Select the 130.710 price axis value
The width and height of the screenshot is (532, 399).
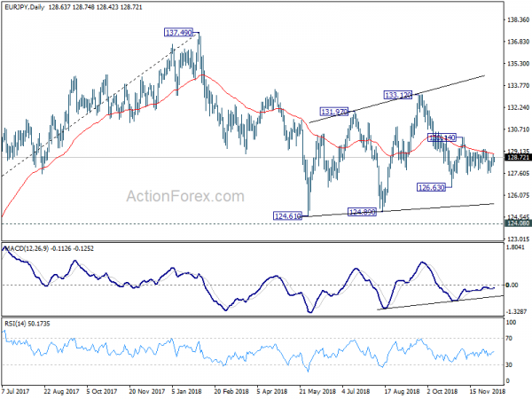(x=518, y=129)
